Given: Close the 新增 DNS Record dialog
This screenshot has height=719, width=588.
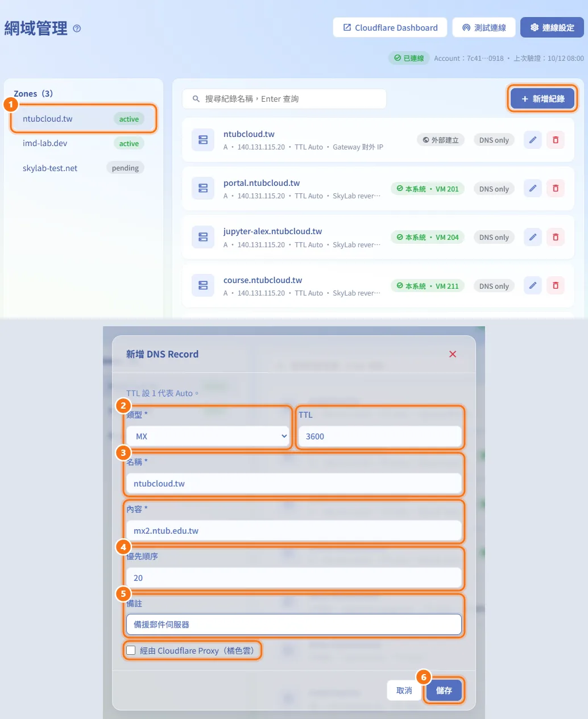Looking at the screenshot, I should click(453, 354).
